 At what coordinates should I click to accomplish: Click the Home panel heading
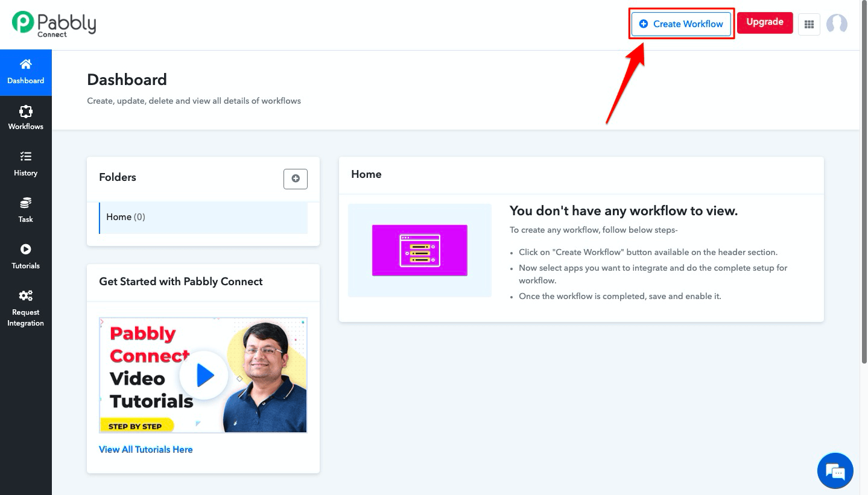click(x=366, y=174)
